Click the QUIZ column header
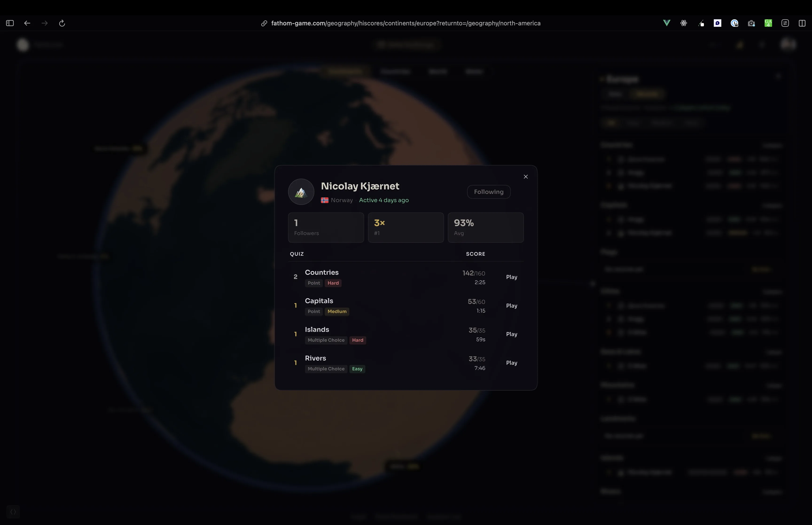Screen dimensions: 812x525 [x=297, y=254]
